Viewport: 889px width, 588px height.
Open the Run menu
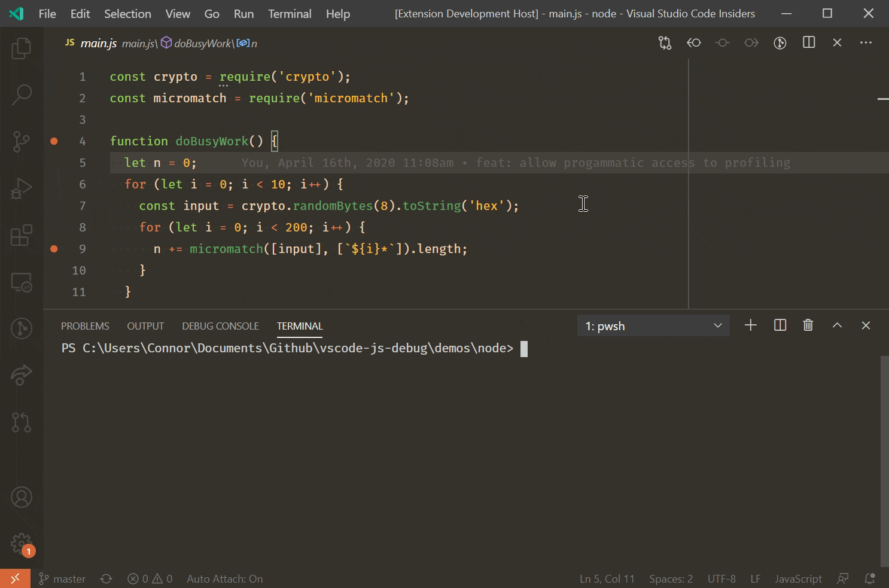[243, 13]
